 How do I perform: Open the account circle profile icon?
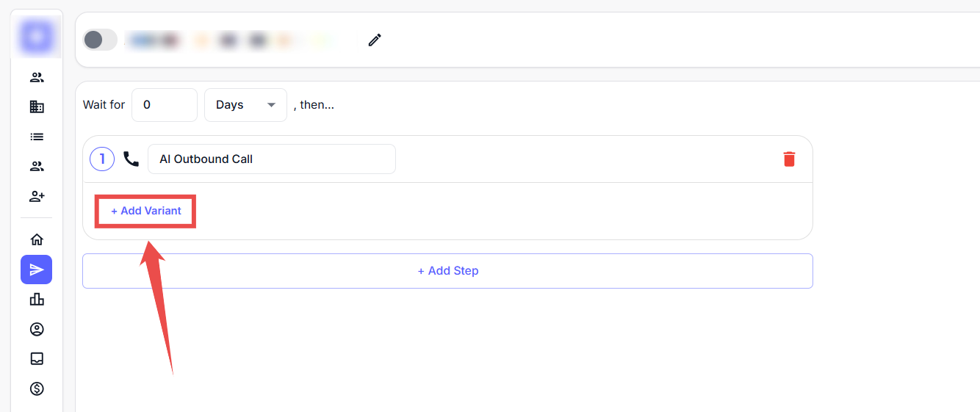[x=37, y=329]
